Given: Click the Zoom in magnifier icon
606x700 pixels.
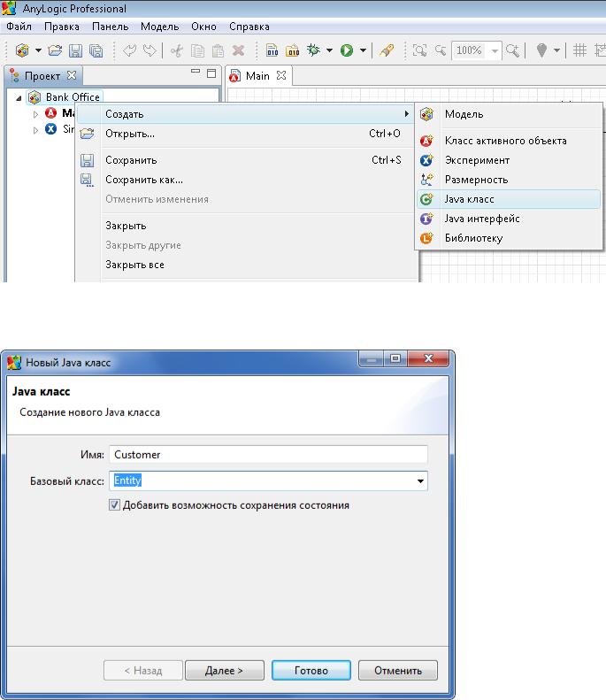Looking at the screenshot, I should coord(513,50).
